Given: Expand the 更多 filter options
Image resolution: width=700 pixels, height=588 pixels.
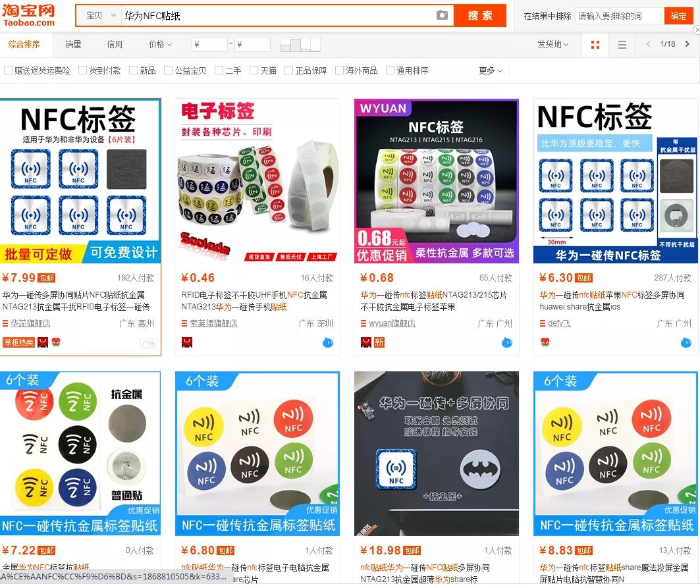Looking at the screenshot, I should tap(486, 69).
